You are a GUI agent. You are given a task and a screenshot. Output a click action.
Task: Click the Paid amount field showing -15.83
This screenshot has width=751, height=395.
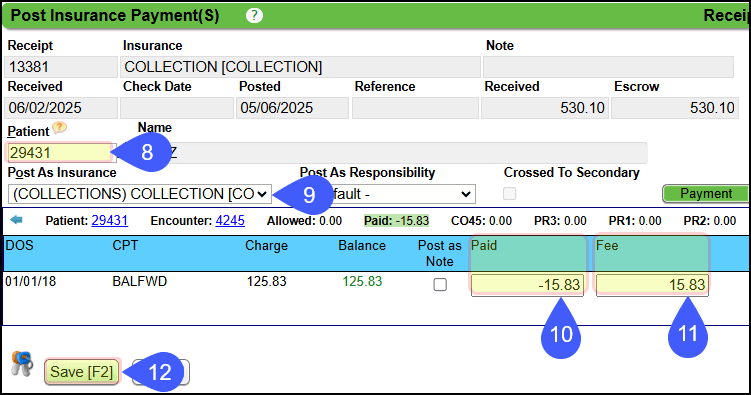(527, 285)
